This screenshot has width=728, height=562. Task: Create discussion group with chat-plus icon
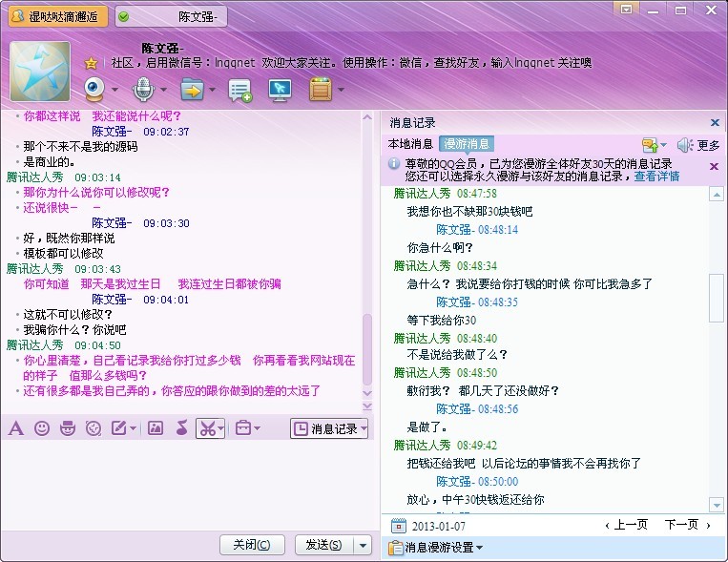pyautogui.click(x=240, y=90)
